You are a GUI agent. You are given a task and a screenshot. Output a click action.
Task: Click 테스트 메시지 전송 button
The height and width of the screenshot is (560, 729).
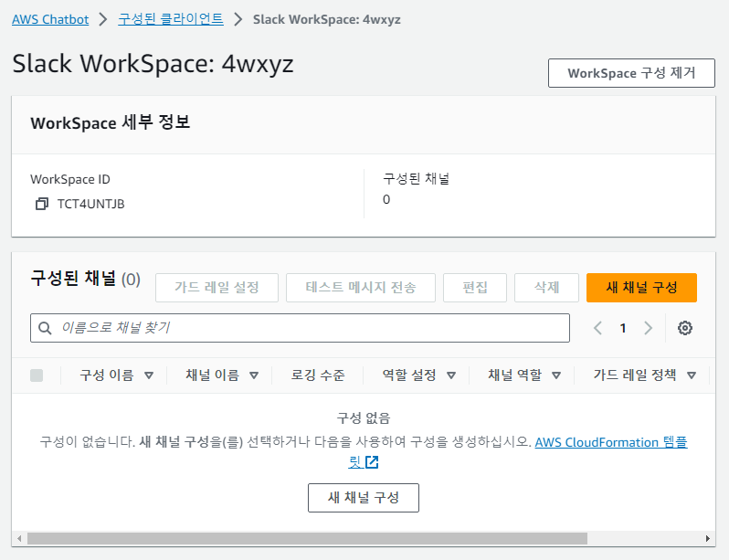click(361, 288)
